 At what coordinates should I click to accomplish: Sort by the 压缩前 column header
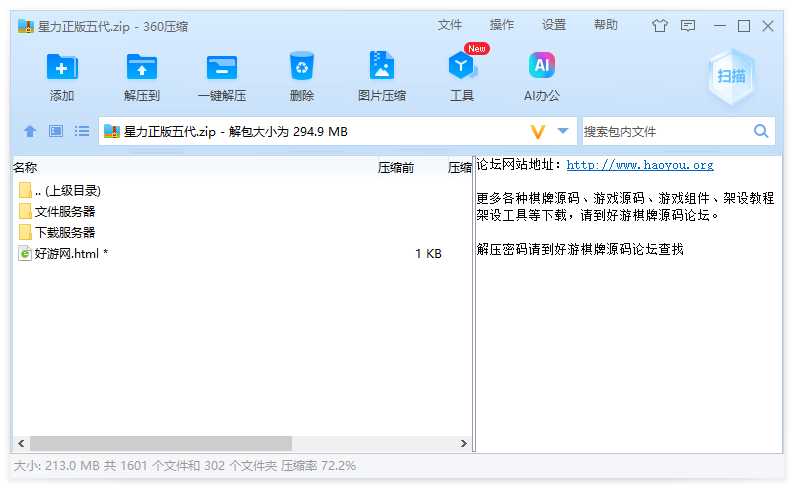(395, 168)
